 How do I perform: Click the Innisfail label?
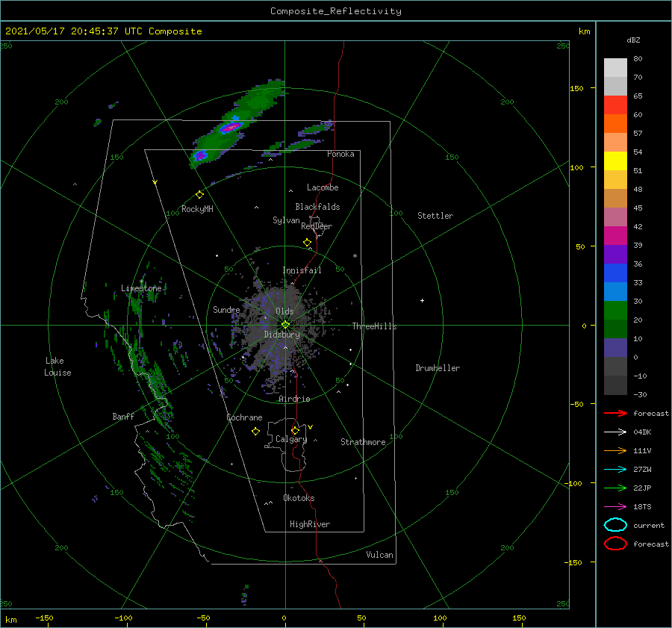(302, 270)
